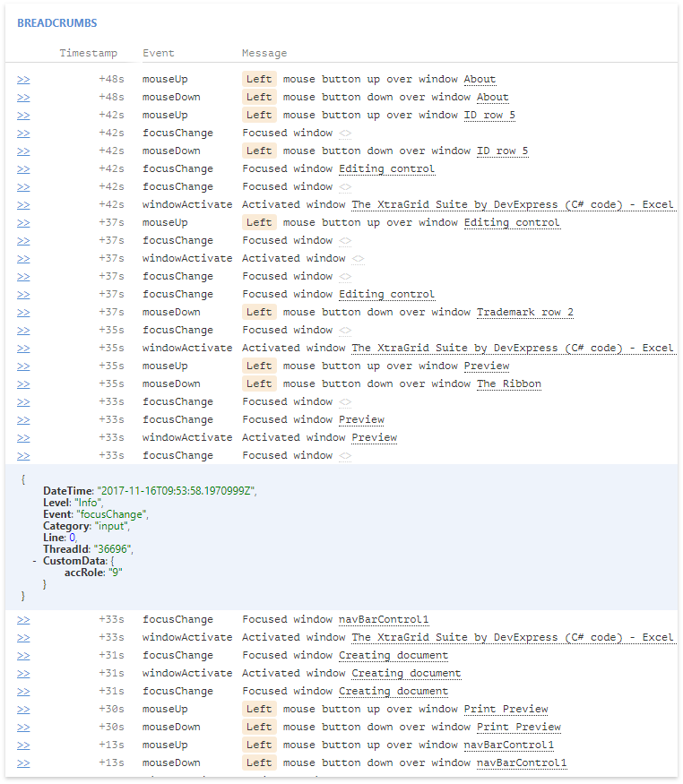This screenshot has width=683, height=784.
Task: Click the 'Trademark row 2' window link
Action: 524,313
